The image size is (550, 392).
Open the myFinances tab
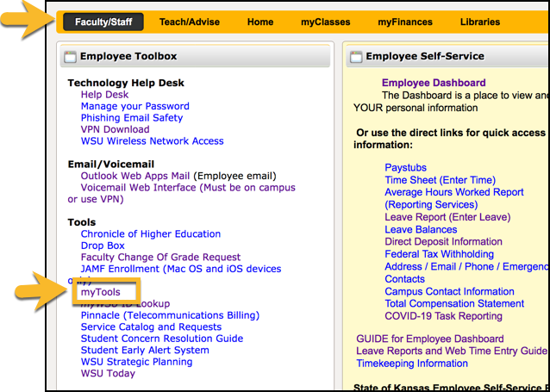(405, 22)
